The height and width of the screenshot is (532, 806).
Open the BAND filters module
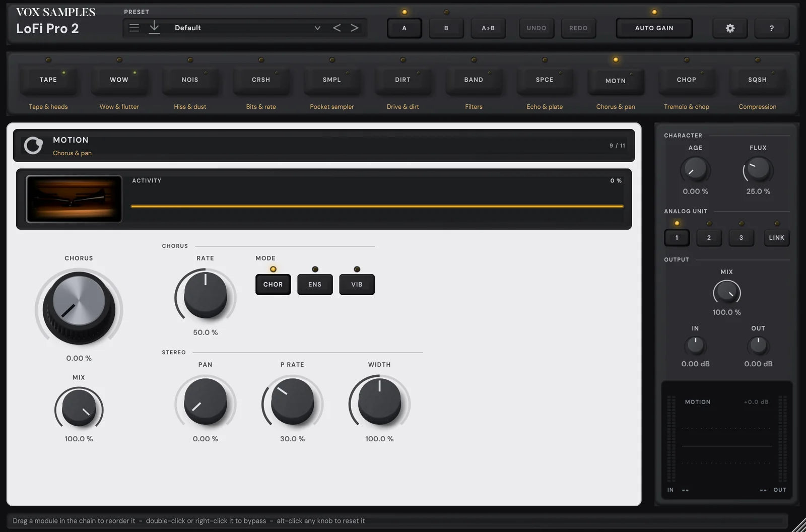pos(474,80)
